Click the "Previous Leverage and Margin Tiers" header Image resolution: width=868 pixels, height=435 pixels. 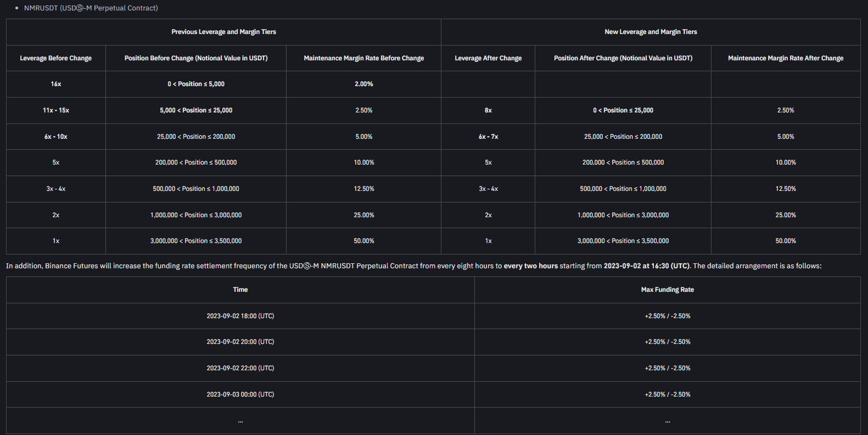(x=223, y=32)
